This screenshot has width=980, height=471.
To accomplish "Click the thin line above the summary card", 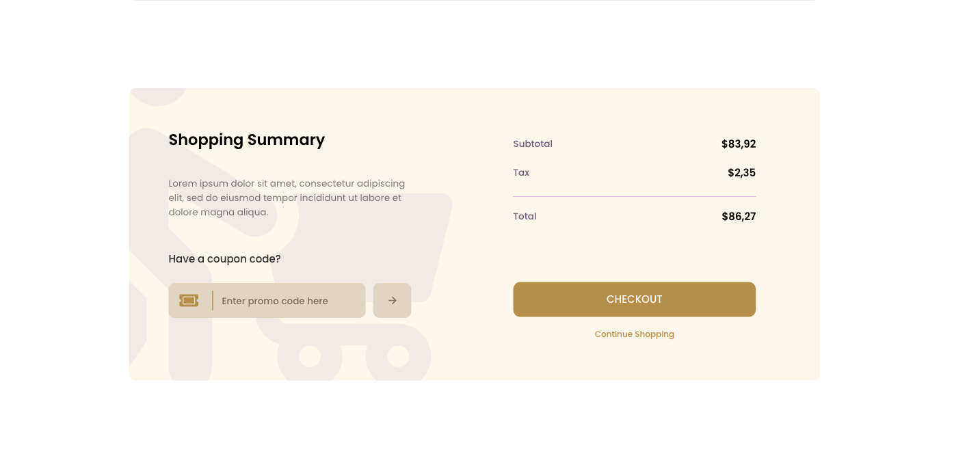I will 474,1.
